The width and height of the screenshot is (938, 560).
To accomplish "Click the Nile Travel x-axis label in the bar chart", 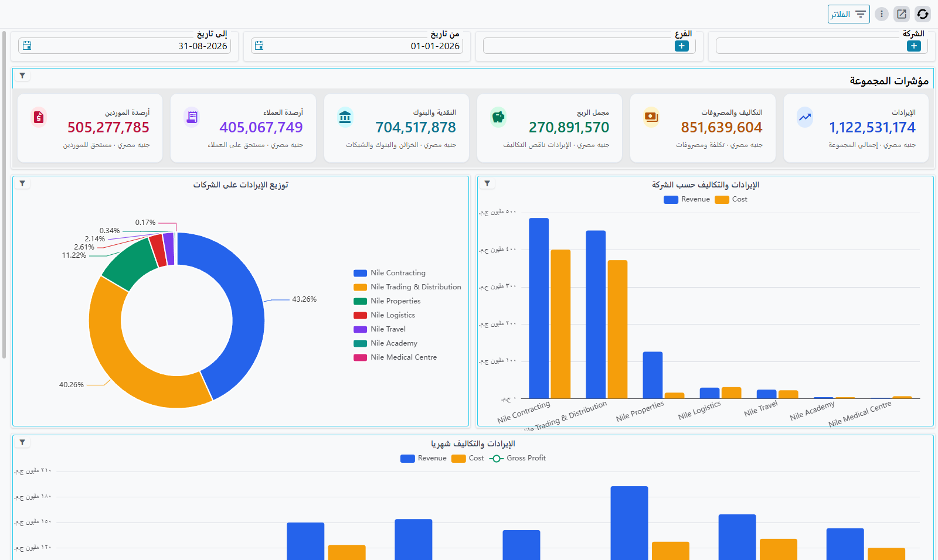I will click(x=761, y=409).
